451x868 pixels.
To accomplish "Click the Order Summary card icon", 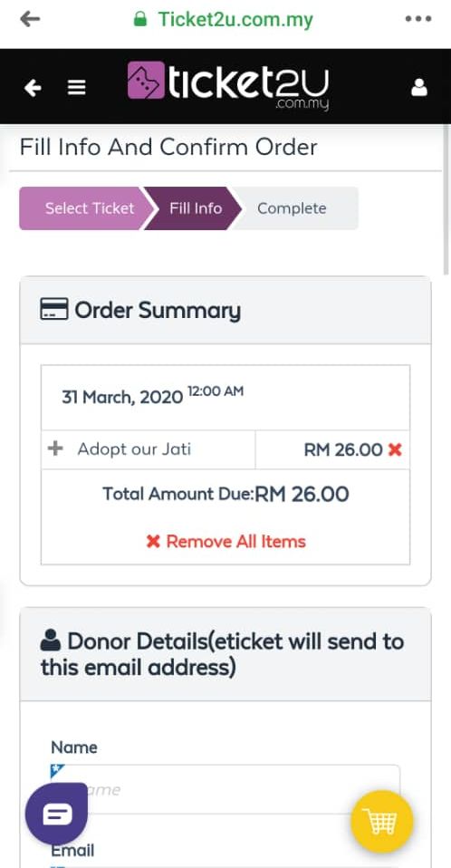I will pos(54,309).
